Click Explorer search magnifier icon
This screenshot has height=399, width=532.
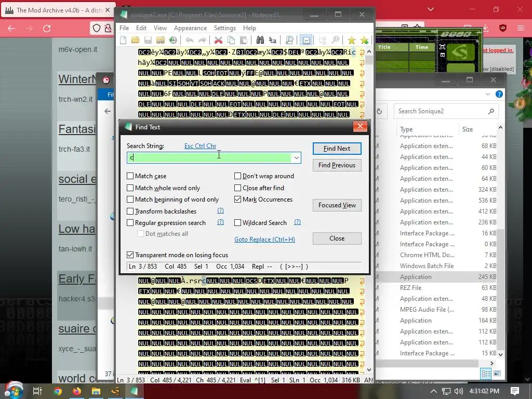point(491,111)
